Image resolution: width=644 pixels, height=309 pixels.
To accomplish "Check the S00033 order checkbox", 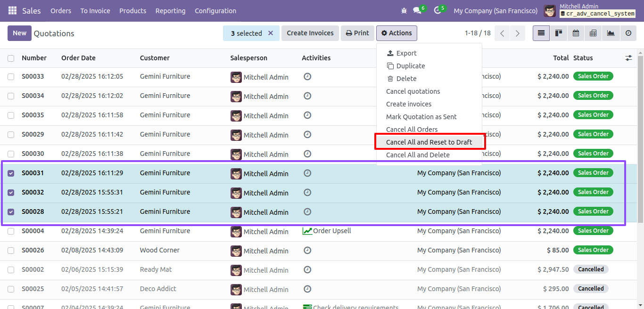I will (11, 77).
